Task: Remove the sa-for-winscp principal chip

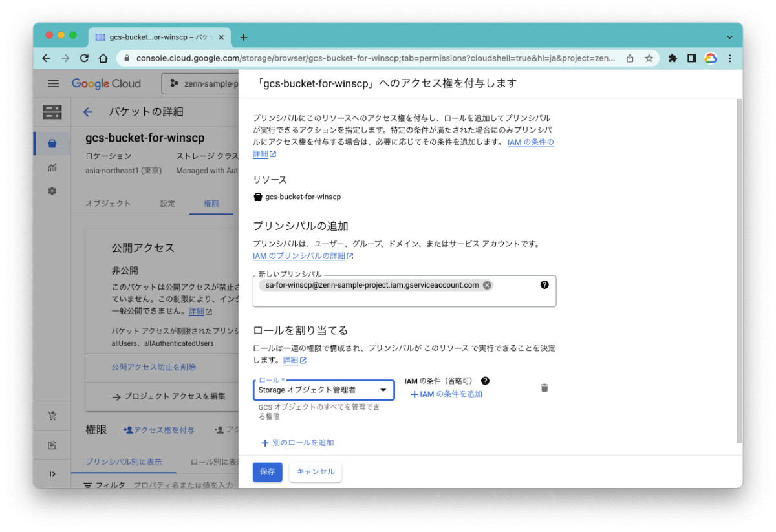Action: coord(487,285)
